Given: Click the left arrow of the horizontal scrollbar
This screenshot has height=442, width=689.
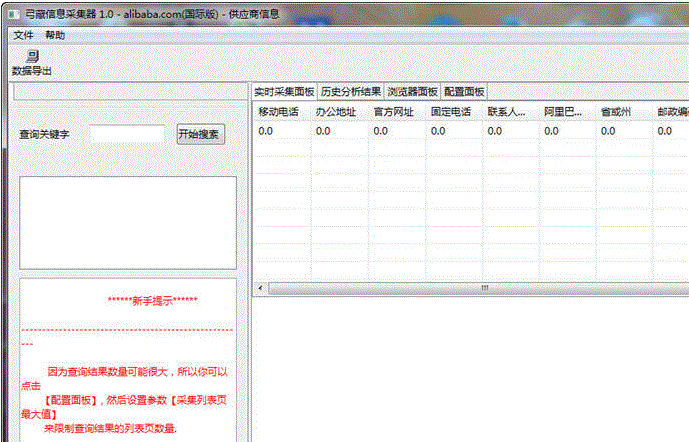Looking at the screenshot, I should (262, 288).
